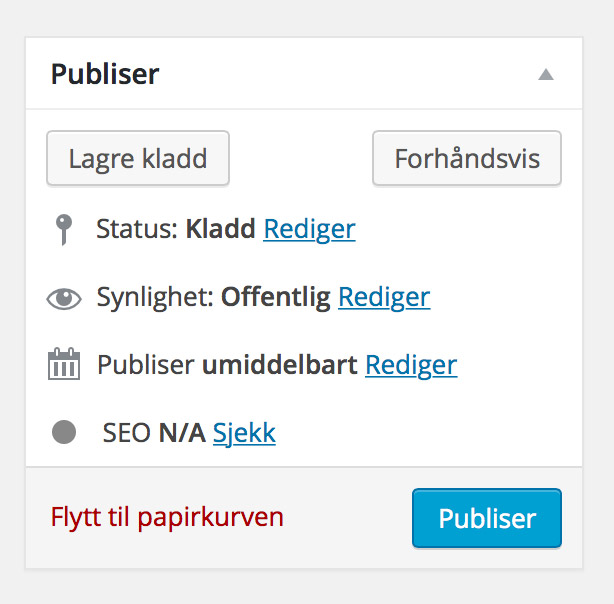Click the eye icon beside Synlighet
This screenshot has height=604, width=614.
click(x=64, y=299)
